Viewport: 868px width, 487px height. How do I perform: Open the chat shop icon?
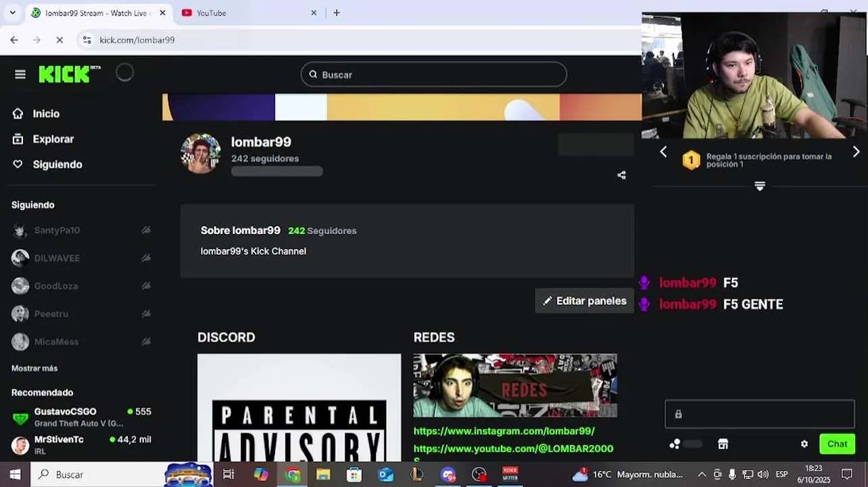click(723, 444)
